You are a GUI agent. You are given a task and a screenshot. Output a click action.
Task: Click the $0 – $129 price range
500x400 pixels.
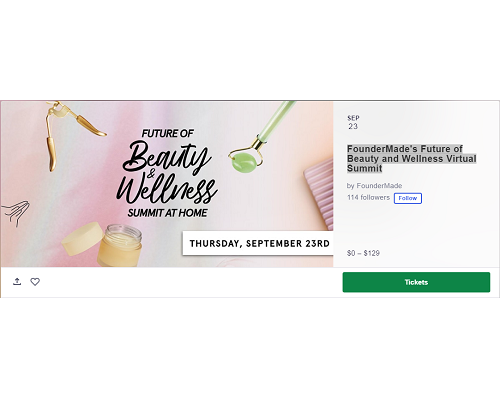click(363, 253)
